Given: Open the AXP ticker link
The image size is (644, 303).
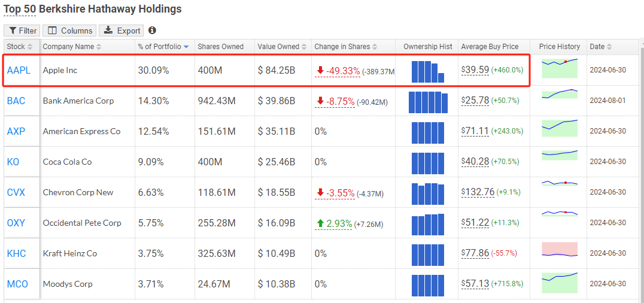Looking at the screenshot, I should 16,132.
